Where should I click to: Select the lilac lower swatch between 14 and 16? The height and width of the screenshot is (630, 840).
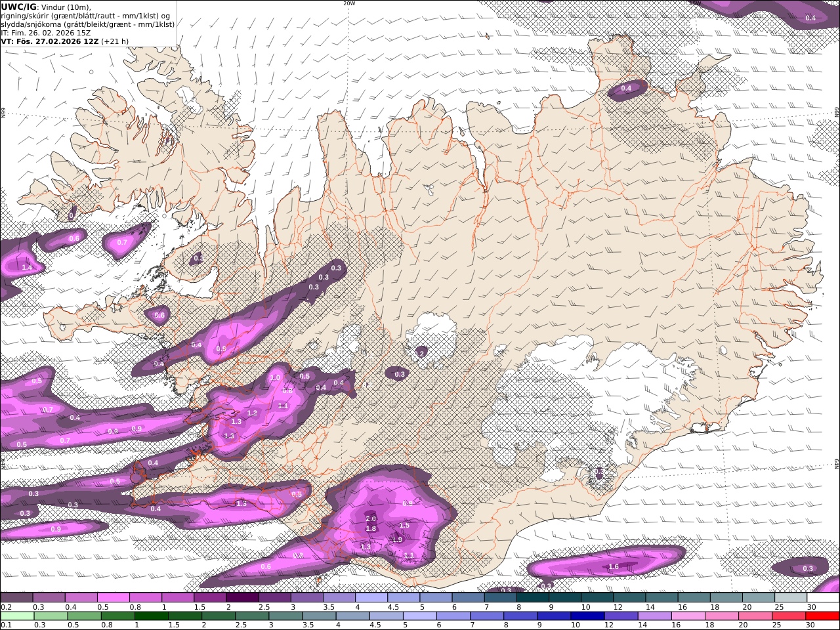654,616
